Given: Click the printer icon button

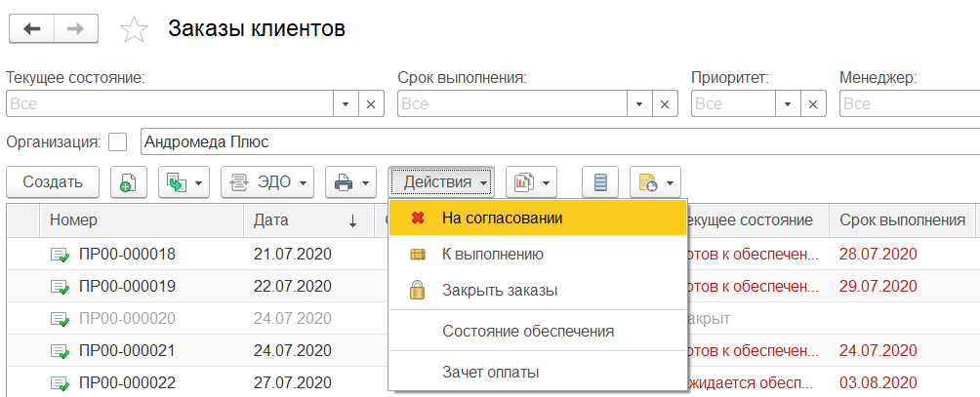Looking at the screenshot, I should click(x=350, y=181).
